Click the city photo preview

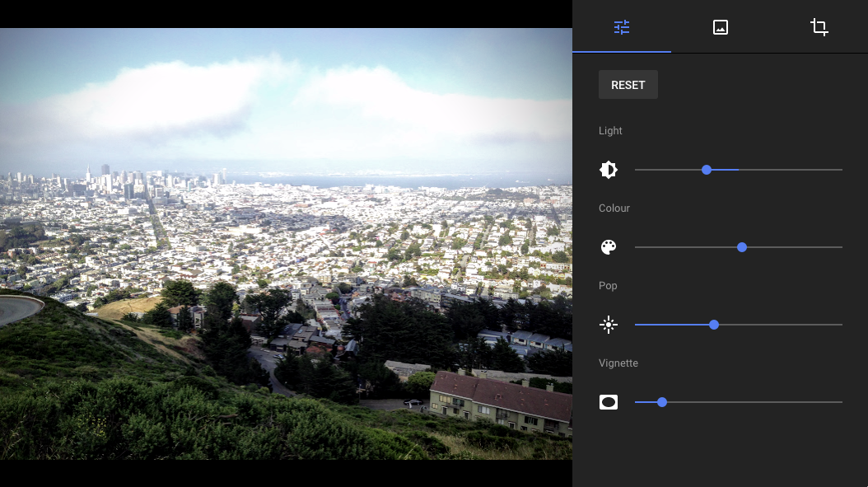[x=287, y=244]
